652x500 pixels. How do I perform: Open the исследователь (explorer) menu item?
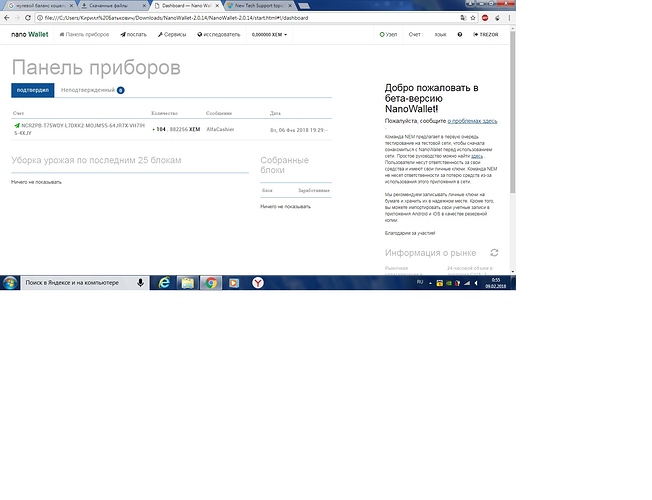pos(219,35)
